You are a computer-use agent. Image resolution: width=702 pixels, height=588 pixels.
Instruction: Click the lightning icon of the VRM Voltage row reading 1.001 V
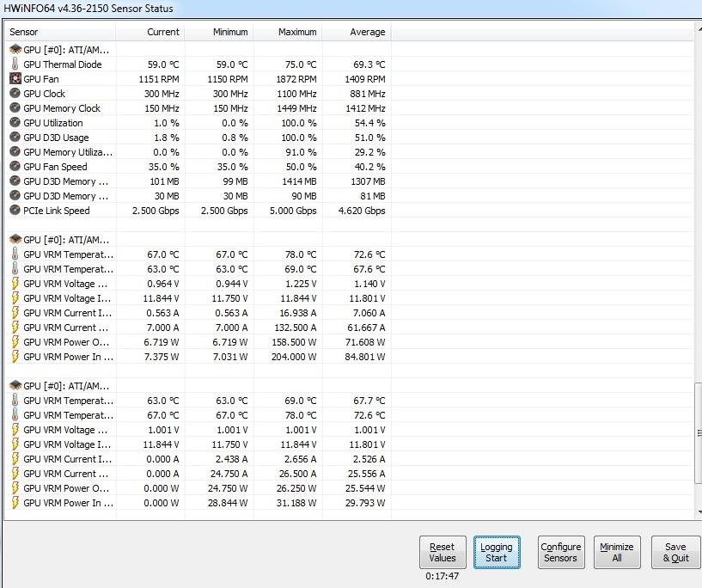click(x=15, y=430)
